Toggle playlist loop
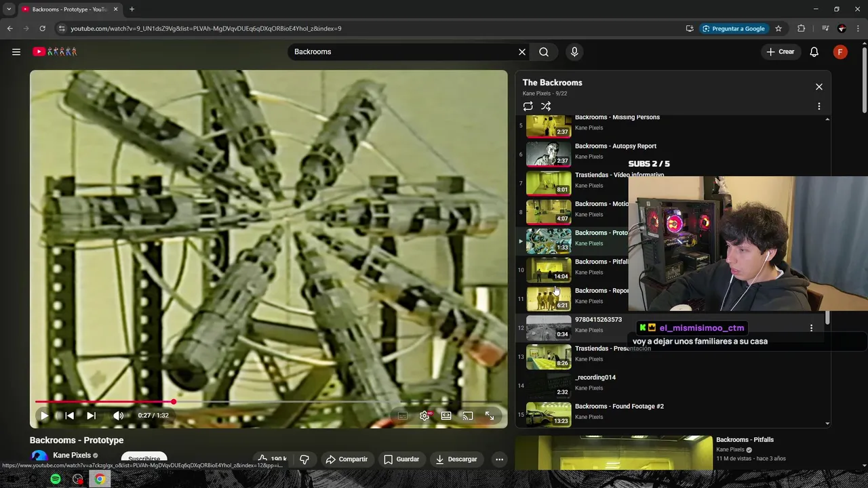The image size is (868, 488). 528,106
